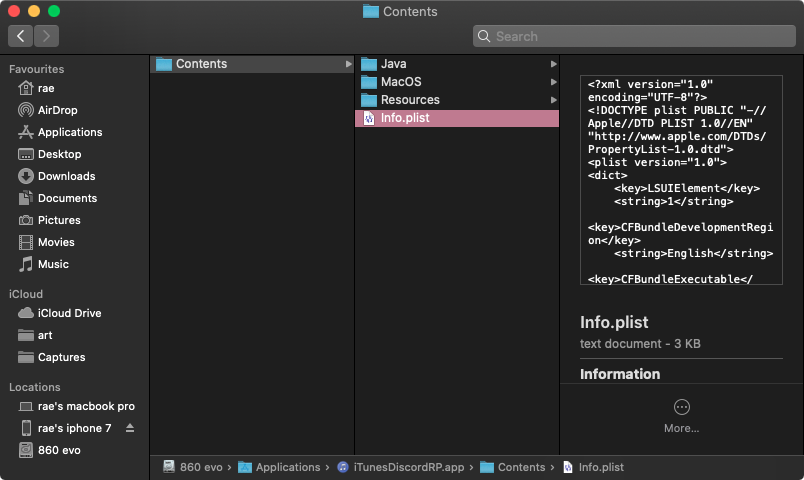Click 860 evo in the path bar
This screenshot has height=480, width=804.
click(193, 467)
